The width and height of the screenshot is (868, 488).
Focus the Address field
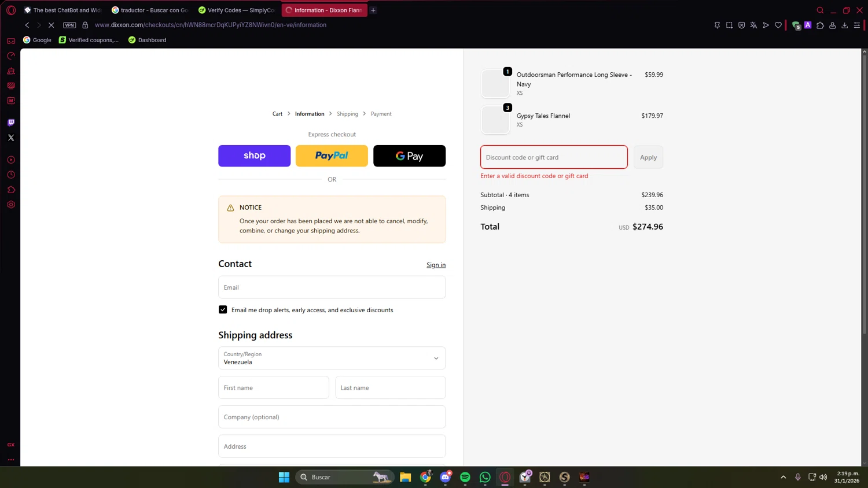coord(332,446)
